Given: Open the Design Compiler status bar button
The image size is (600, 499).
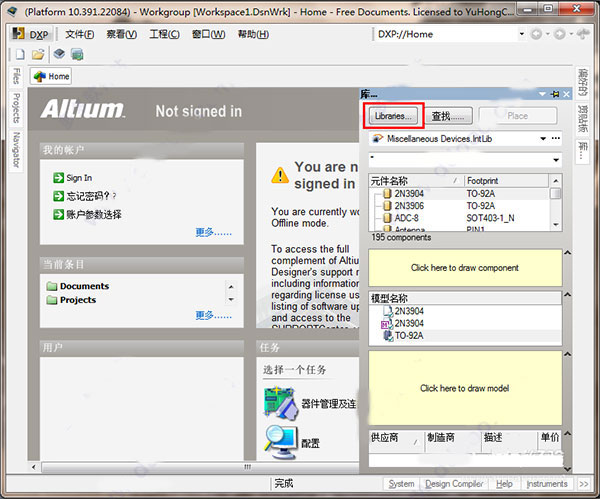Looking at the screenshot, I should pyautogui.click(x=454, y=484).
